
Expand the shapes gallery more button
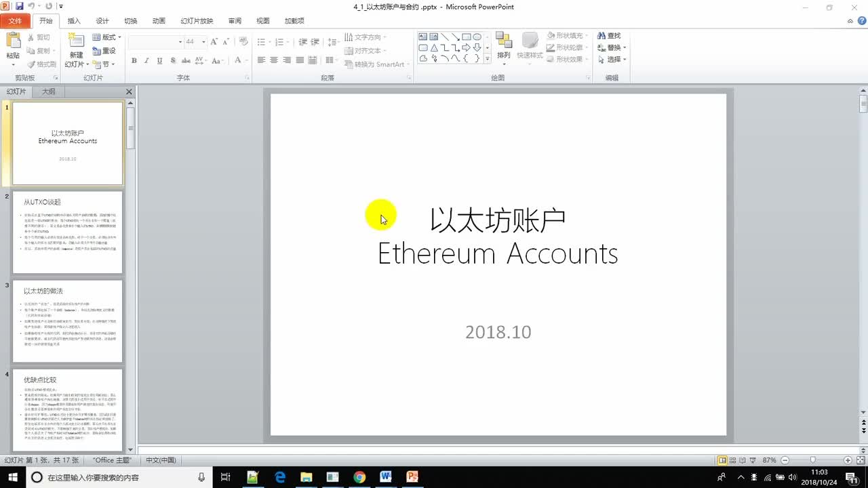tap(488, 58)
